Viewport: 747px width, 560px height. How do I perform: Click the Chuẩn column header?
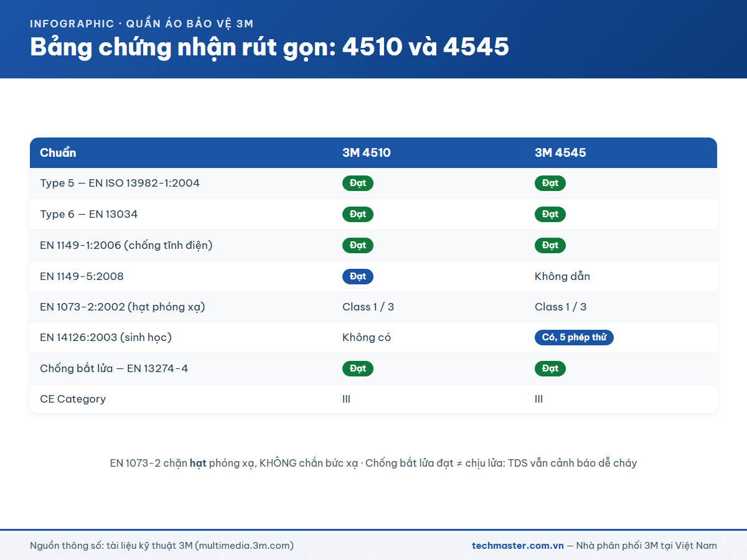(58, 152)
